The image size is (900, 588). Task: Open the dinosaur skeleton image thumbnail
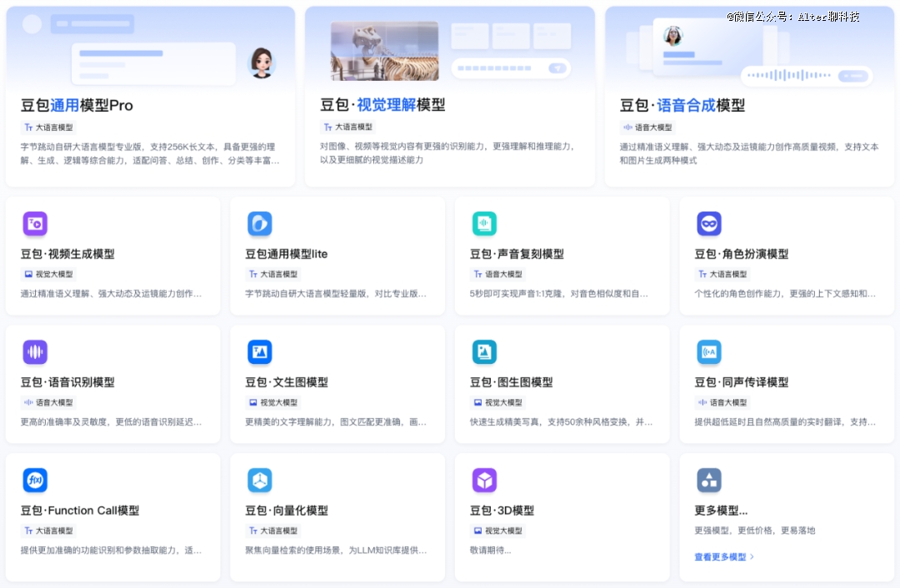pyautogui.click(x=384, y=51)
